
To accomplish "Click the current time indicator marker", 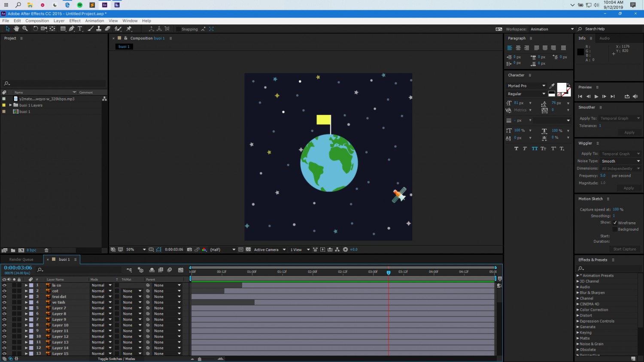I will point(389,273).
